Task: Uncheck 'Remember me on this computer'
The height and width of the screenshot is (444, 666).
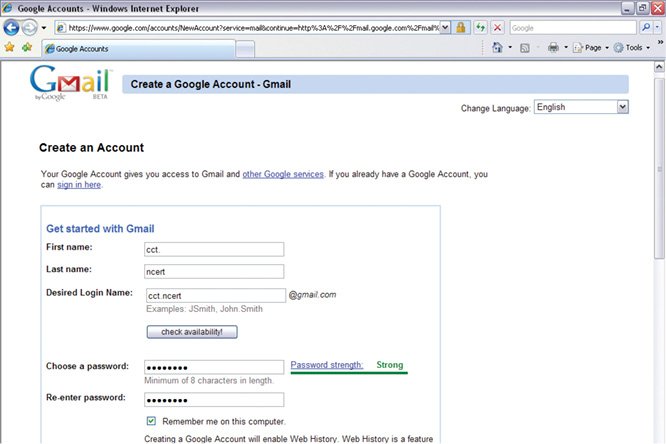Action: (151, 421)
